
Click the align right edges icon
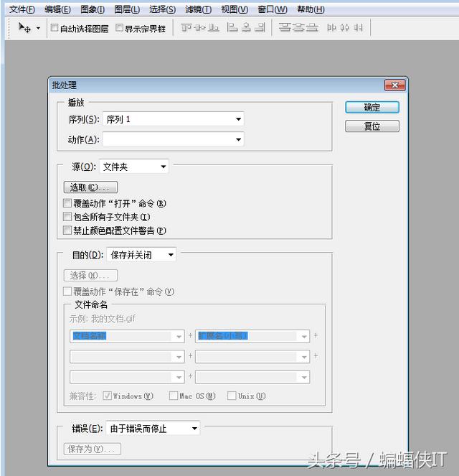pyautogui.click(x=260, y=28)
